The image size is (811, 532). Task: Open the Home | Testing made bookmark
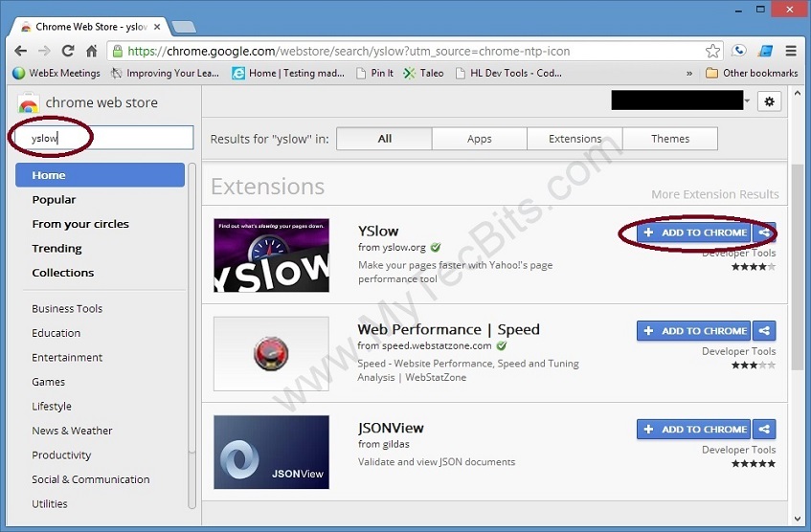pos(288,74)
